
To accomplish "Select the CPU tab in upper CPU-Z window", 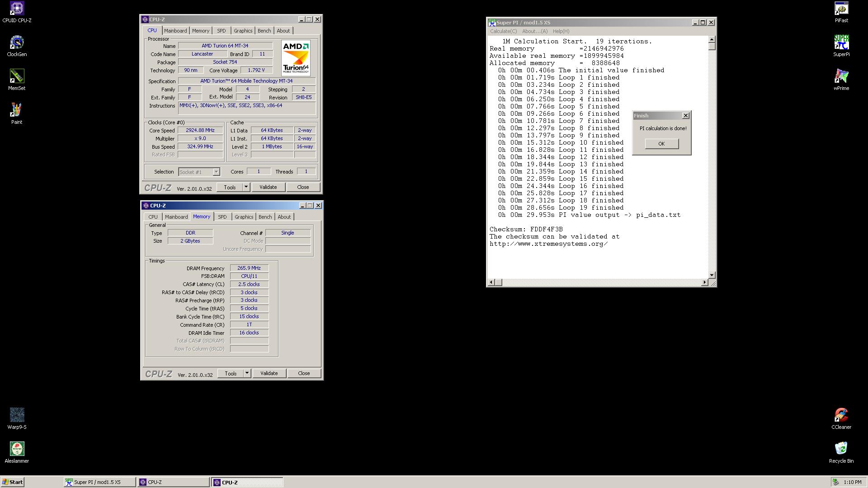I will 152,30.
